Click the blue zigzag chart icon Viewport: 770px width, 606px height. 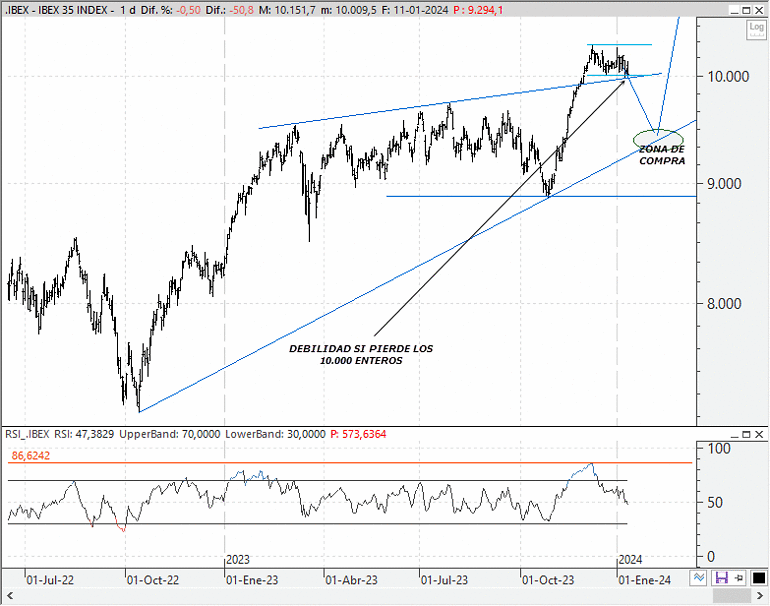pyautogui.click(x=699, y=578)
